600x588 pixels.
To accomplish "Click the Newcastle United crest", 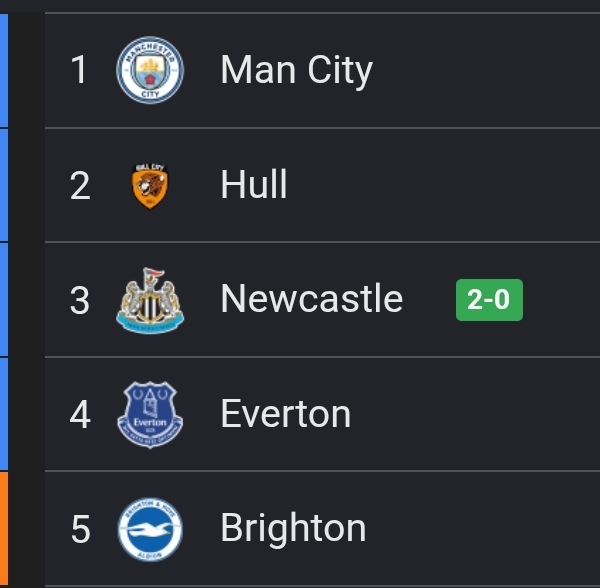I will 150,301.
